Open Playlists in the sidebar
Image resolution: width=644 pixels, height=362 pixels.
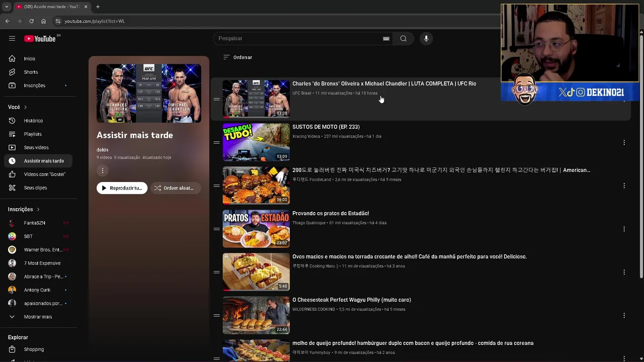(x=39, y=134)
